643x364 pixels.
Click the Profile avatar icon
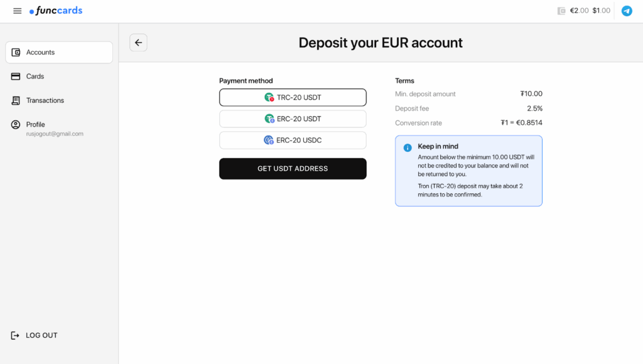point(16,125)
